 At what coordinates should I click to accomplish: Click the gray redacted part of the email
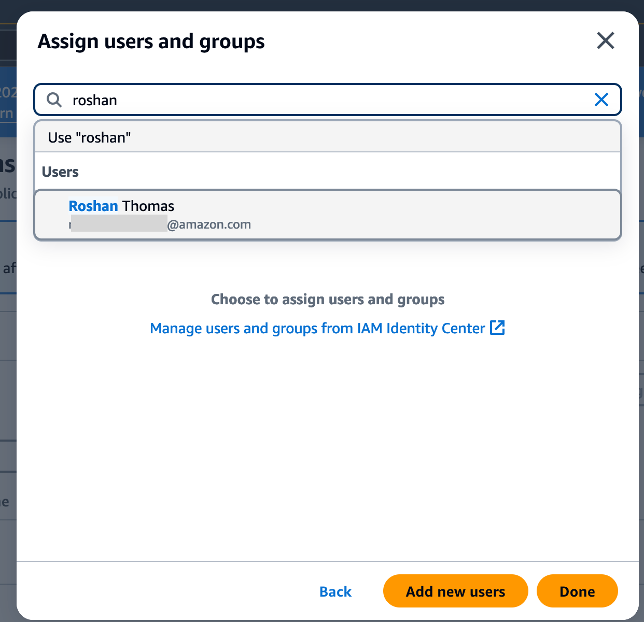(x=119, y=224)
